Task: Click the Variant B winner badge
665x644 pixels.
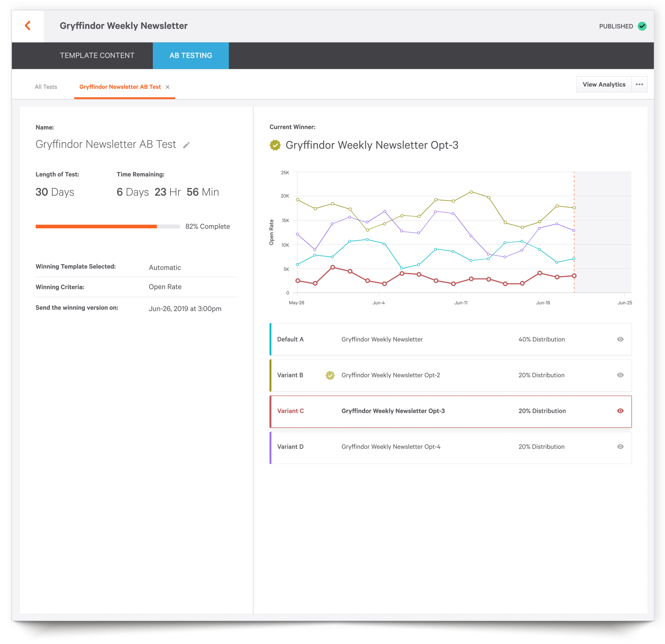Action: (x=330, y=375)
